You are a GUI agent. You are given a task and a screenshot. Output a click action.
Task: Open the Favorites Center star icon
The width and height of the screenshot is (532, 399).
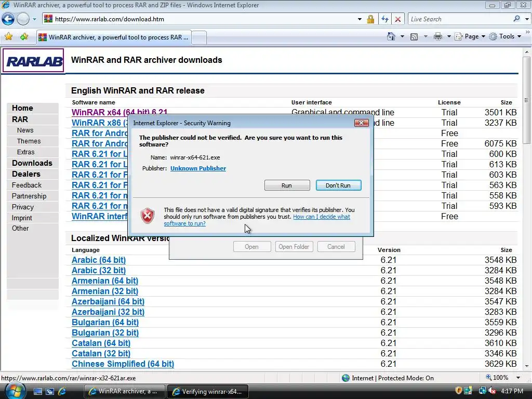pyautogui.click(x=8, y=37)
